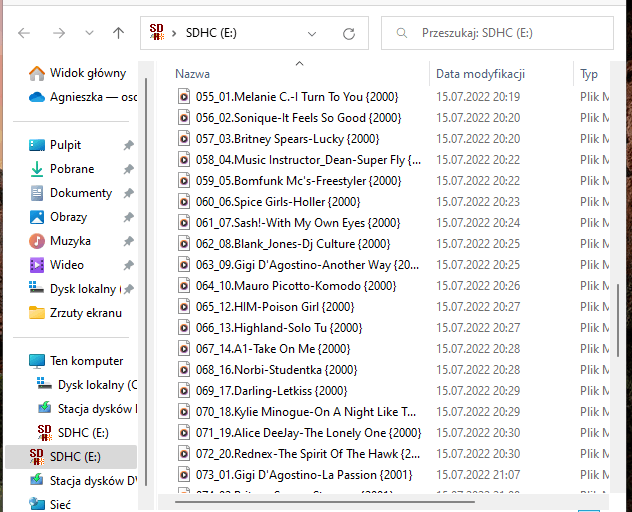Viewport: 632px width, 512px height.
Task: Open Sieć network entry
Action: [x=50, y=505]
